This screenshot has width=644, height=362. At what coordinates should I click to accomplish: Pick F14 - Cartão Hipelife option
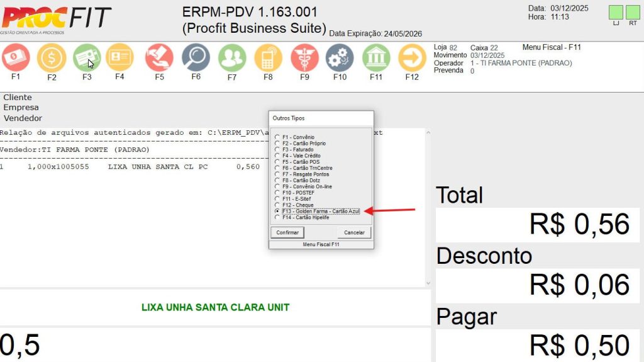(x=277, y=217)
